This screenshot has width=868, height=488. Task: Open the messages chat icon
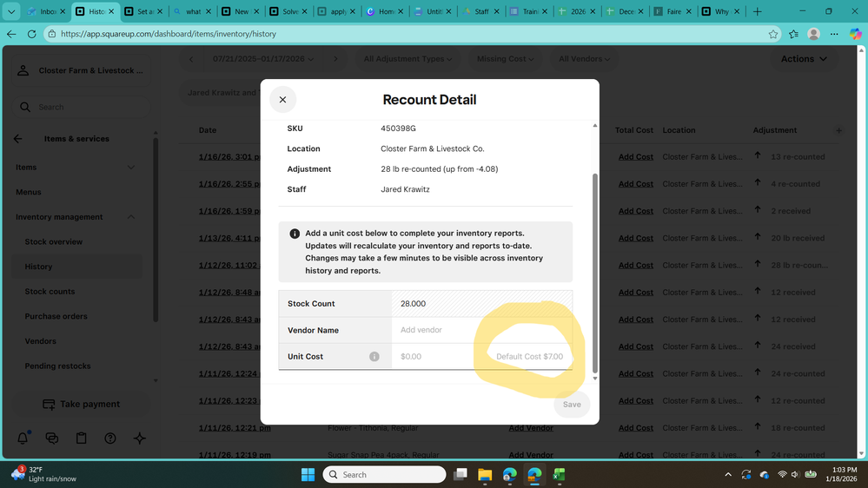pyautogui.click(x=52, y=439)
